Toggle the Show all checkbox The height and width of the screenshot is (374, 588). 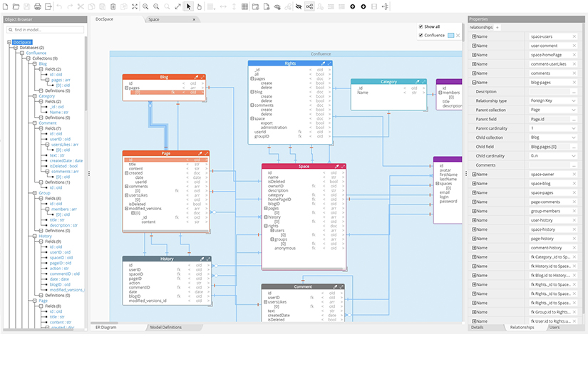[x=421, y=26]
